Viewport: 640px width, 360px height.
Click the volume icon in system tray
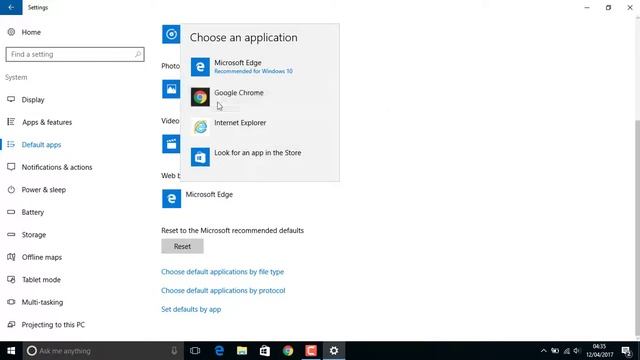[x=577, y=351]
